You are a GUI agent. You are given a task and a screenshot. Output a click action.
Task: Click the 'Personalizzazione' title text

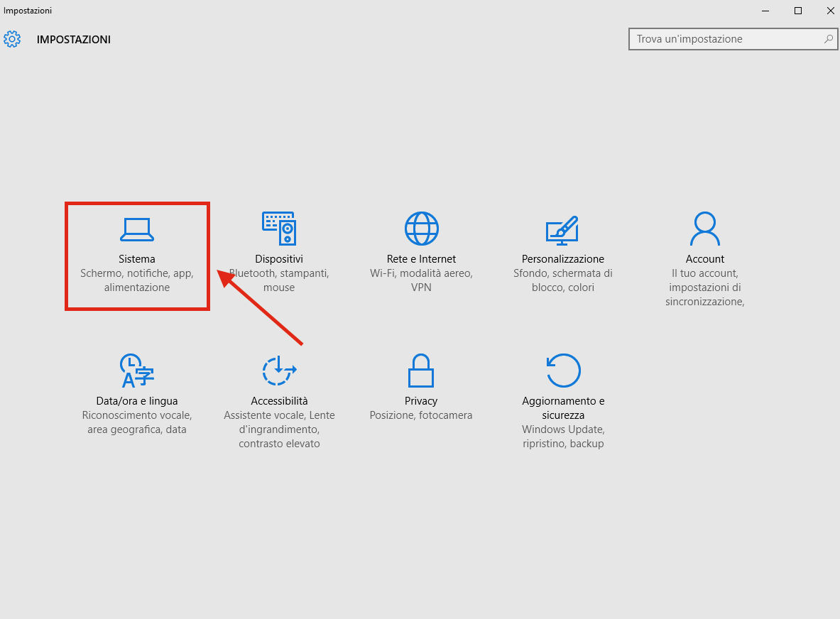563,258
